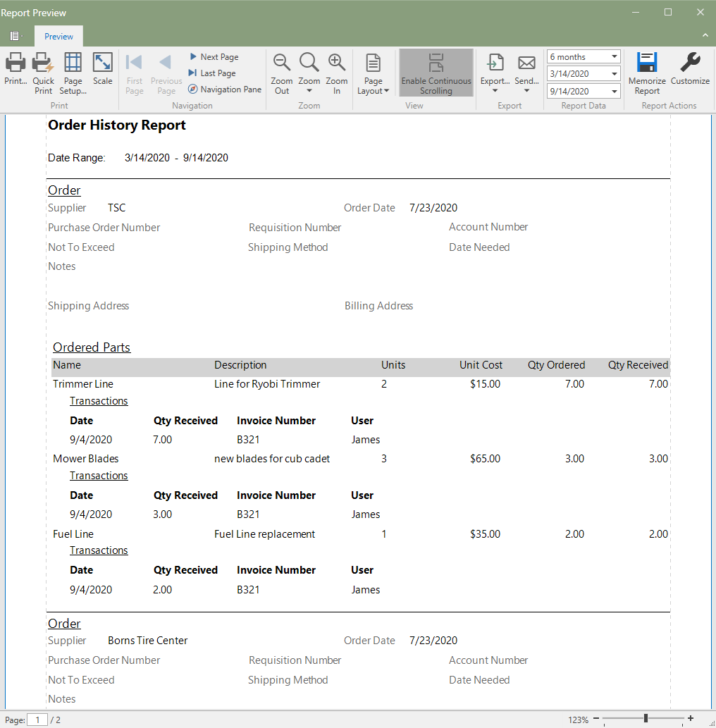Click the Customize wrench icon

(690, 62)
